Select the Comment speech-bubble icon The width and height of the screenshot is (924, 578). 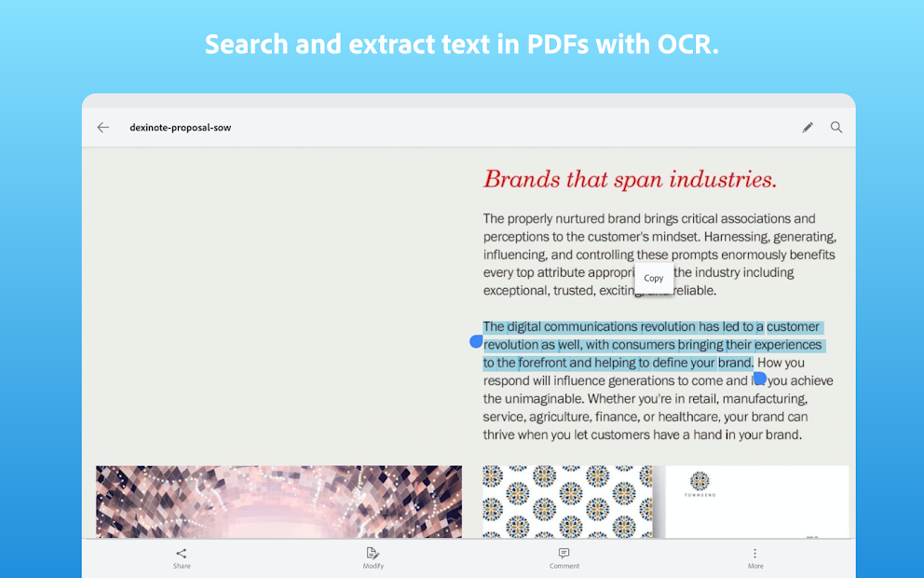tap(564, 553)
